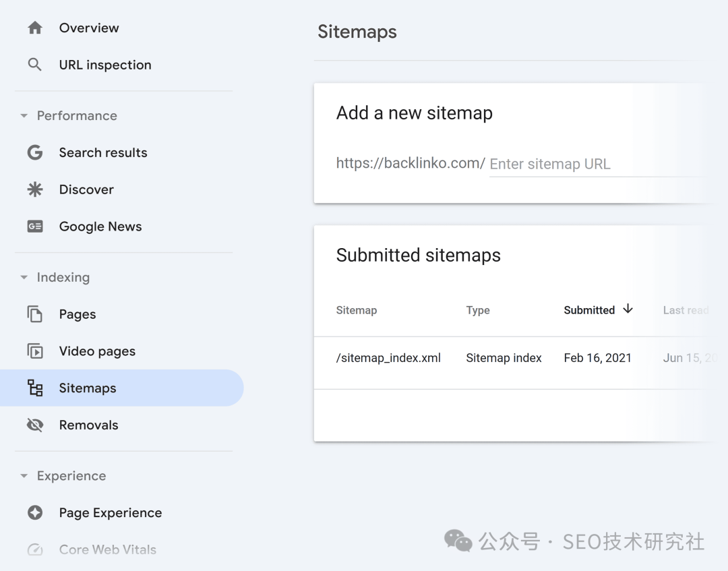
Task: Select Sitemaps in the sidebar
Action: tap(88, 388)
